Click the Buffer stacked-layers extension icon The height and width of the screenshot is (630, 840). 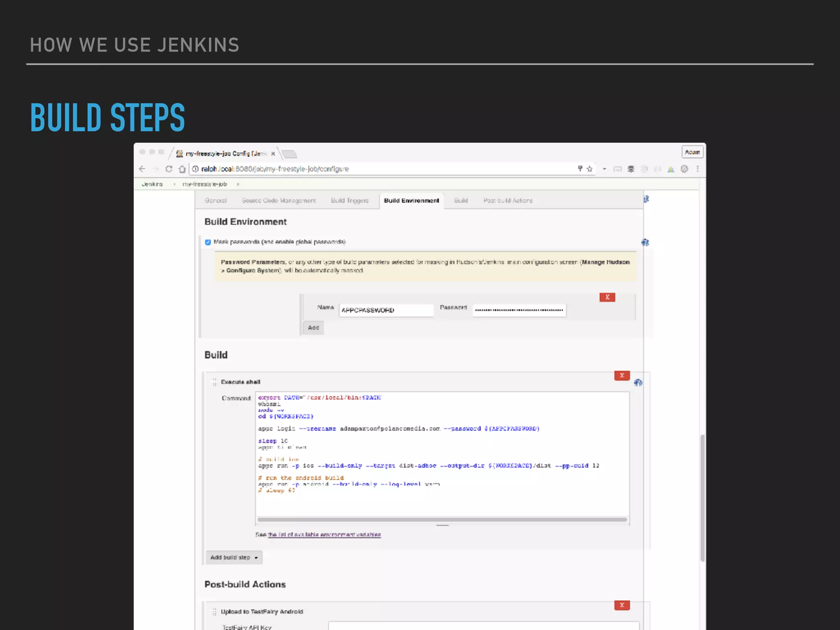coord(631,169)
